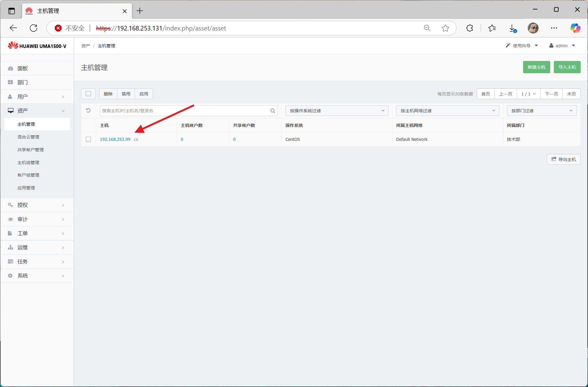Open the 按操作系统过滤 dropdown

pos(337,110)
